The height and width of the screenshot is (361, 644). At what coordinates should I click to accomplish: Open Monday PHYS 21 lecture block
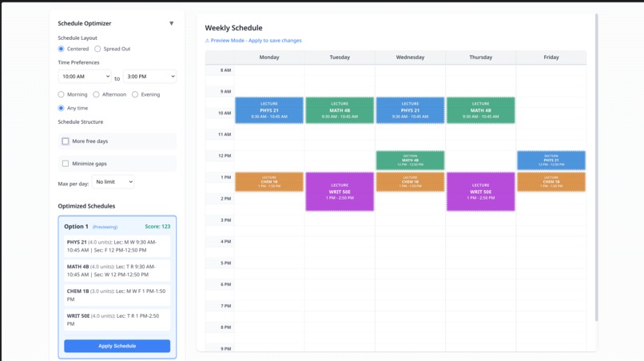pos(269,110)
